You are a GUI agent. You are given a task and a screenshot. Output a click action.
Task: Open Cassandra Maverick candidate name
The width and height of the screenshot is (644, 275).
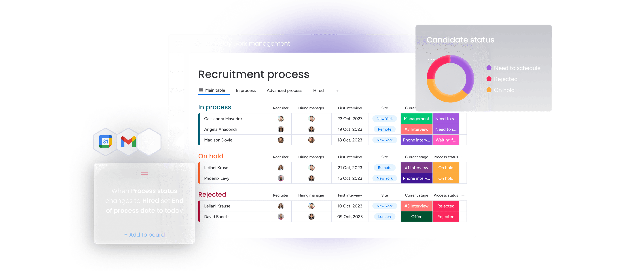223,118
